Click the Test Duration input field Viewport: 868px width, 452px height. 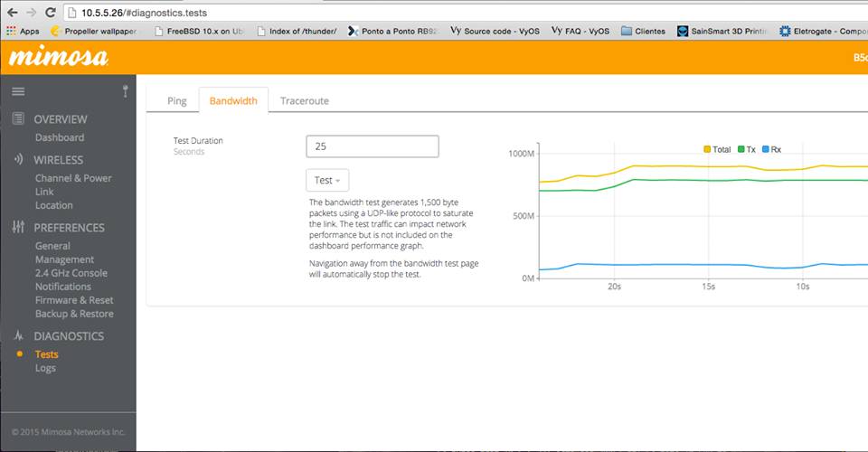tap(373, 146)
